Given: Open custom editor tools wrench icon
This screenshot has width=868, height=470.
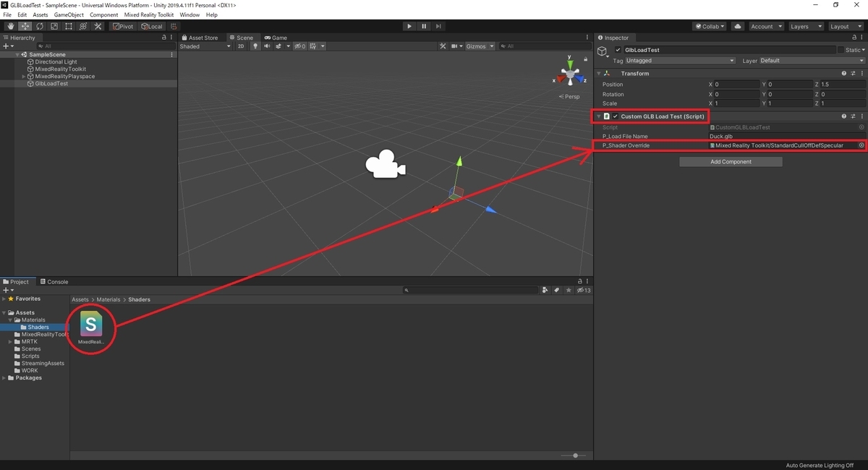Looking at the screenshot, I should click(97, 27).
